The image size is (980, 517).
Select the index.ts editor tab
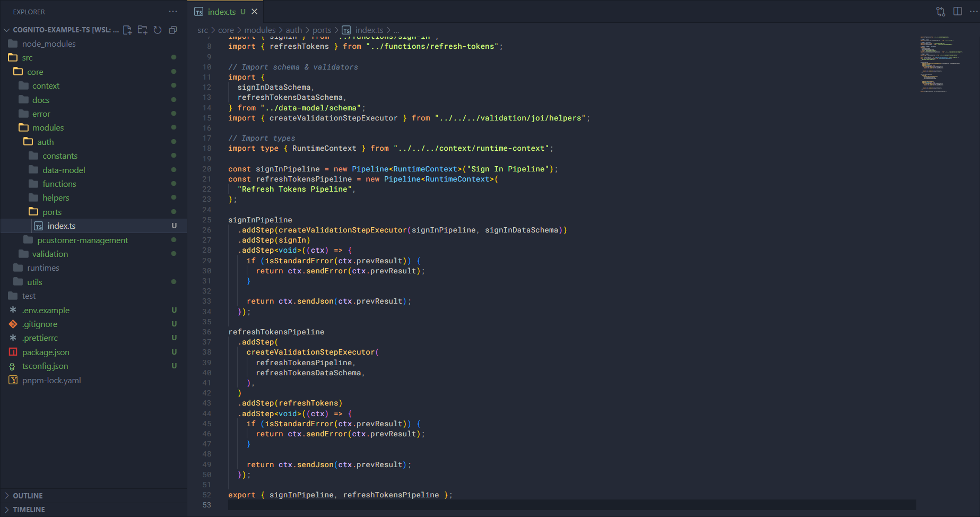click(x=221, y=12)
